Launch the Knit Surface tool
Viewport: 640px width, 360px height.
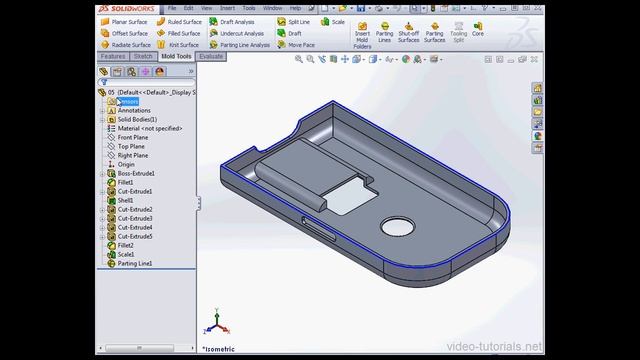[x=178, y=44]
